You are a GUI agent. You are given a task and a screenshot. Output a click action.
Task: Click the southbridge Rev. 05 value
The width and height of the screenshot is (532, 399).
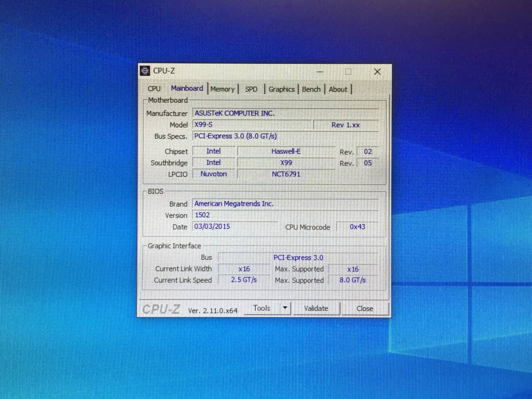368,163
